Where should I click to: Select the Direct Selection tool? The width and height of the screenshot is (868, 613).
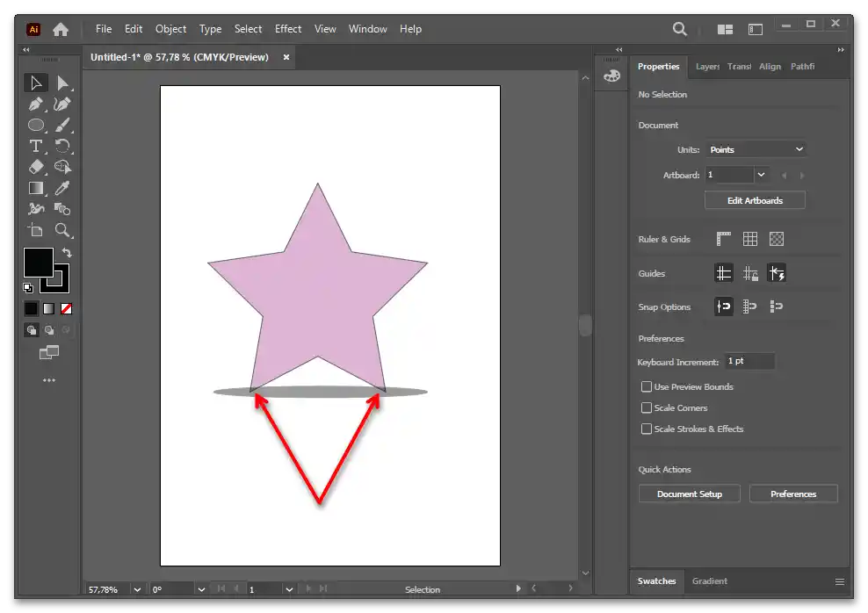click(x=62, y=83)
